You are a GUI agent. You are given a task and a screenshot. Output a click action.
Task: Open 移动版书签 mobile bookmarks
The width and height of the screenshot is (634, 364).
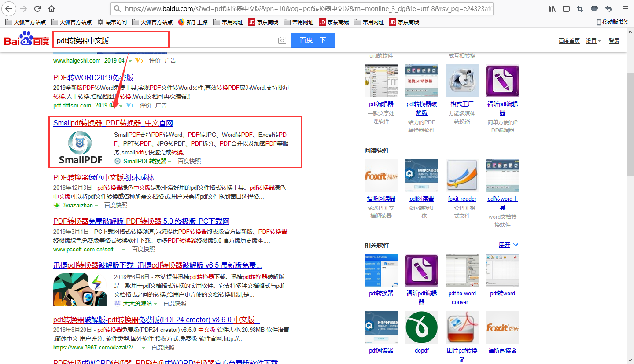click(613, 22)
